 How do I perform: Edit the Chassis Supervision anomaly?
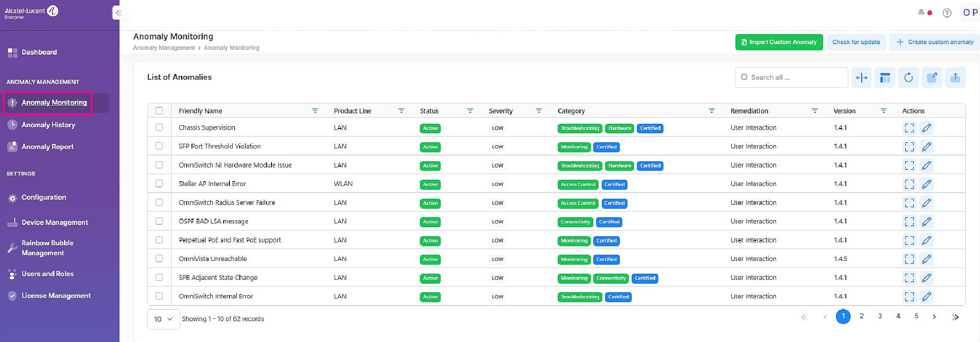(x=926, y=128)
